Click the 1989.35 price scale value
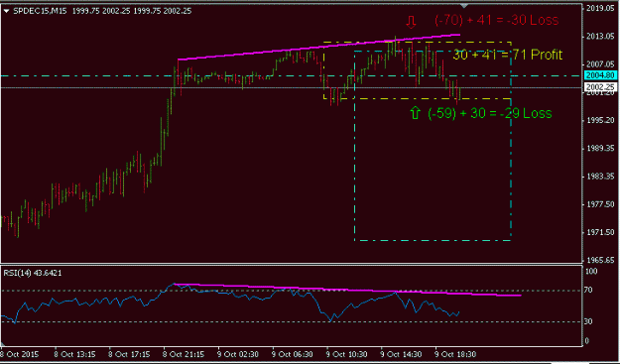 (x=600, y=149)
